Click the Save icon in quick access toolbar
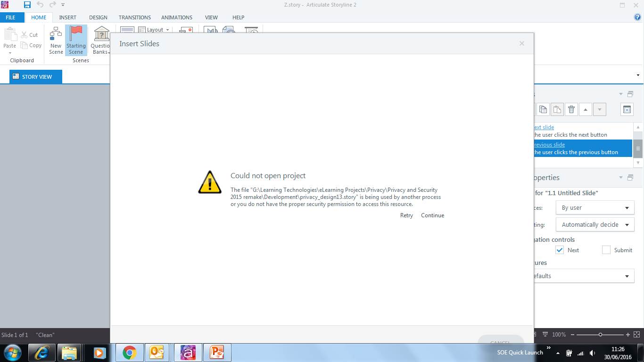Viewport: 644px width, 362px height. click(27, 5)
